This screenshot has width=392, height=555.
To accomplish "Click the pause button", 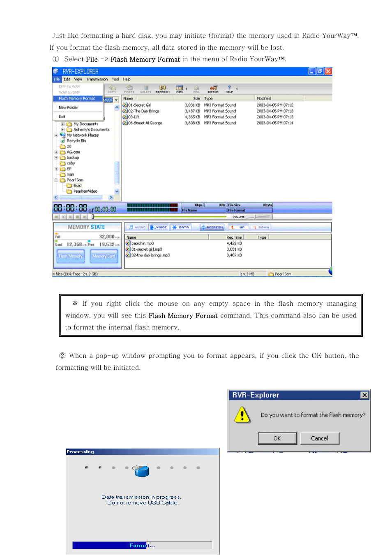I will [70, 216].
